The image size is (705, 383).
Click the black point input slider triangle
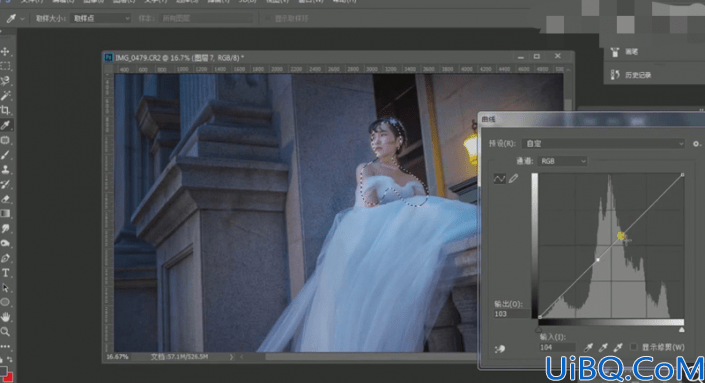pos(539,330)
